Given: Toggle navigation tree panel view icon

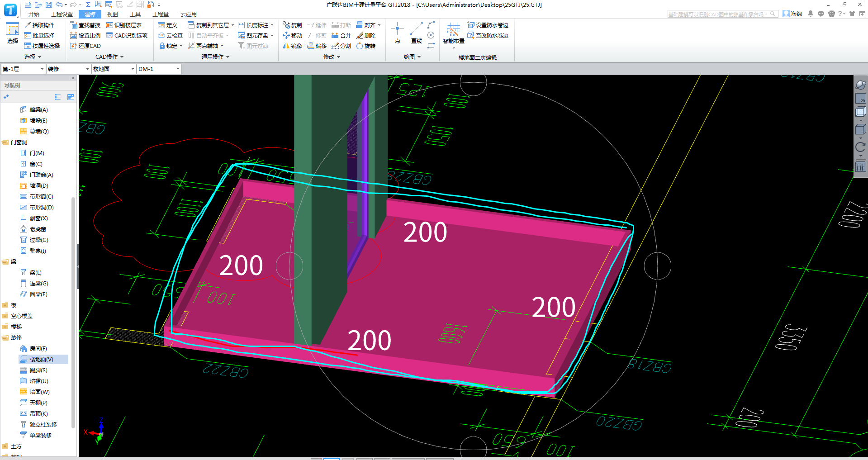Looking at the screenshot, I should (x=71, y=97).
